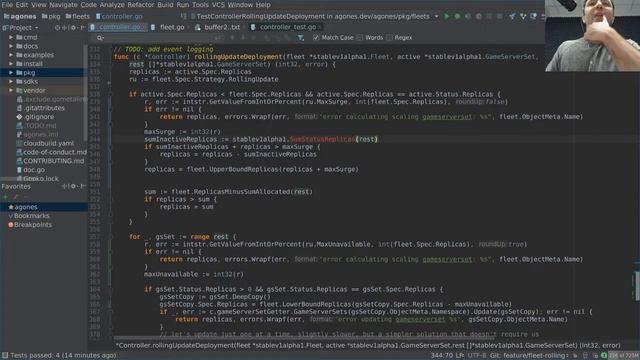The height and width of the screenshot is (360, 640).
Task: Add new favorites list with green plus
Action: [5, 197]
